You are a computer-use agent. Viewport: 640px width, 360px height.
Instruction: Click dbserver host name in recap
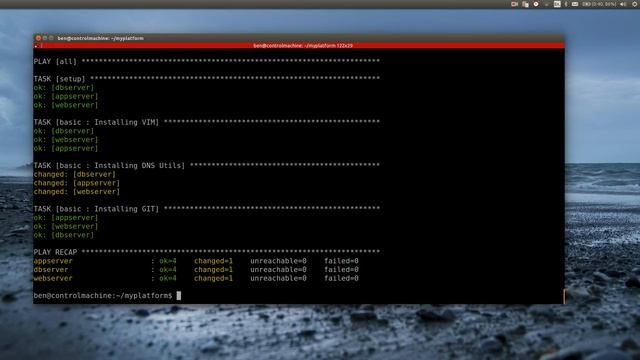click(51, 269)
